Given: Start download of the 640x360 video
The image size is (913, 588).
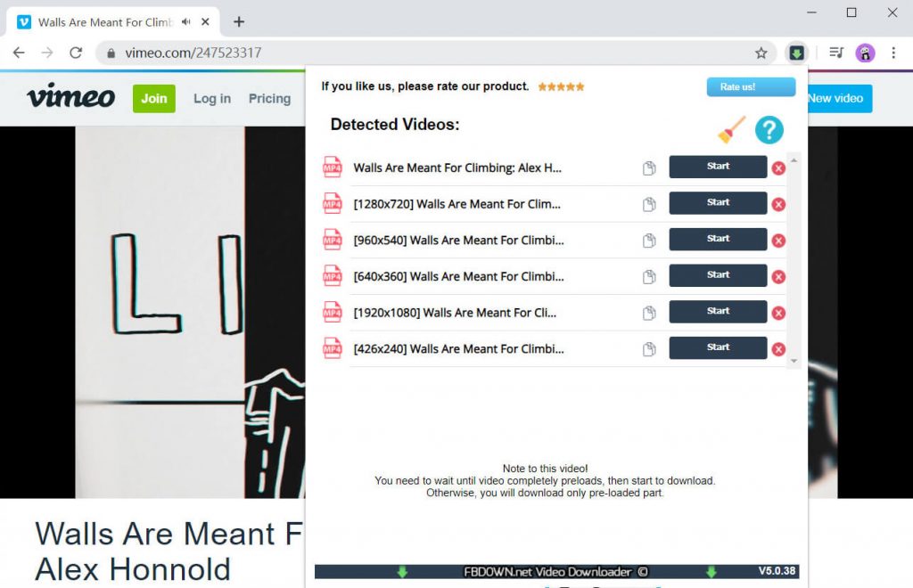Looking at the screenshot, I should (x=718, y=274).
